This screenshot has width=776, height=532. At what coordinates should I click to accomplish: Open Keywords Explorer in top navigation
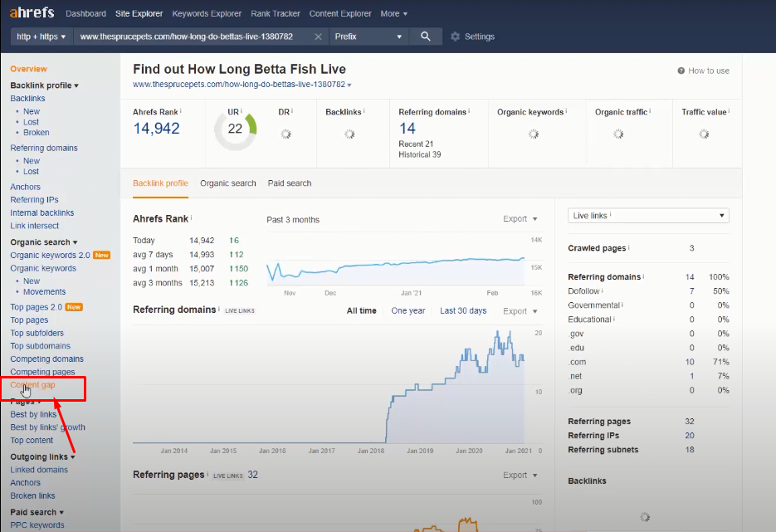(x=207, y=14)
